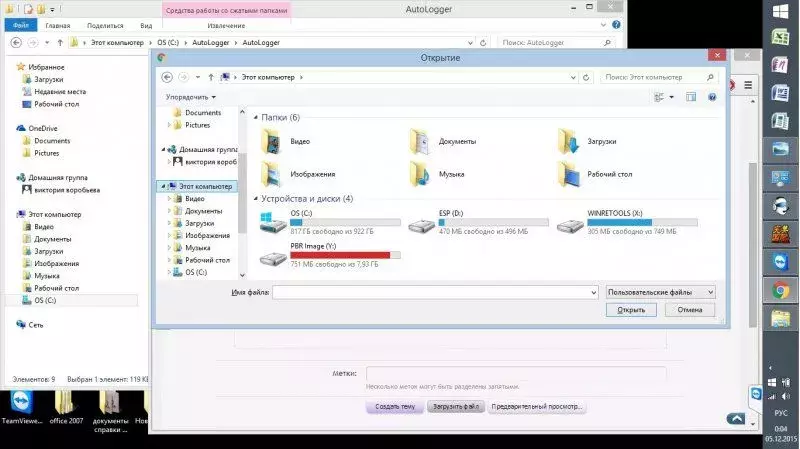
Task: Click the AutoLogger window help icon
Action: 616,24
